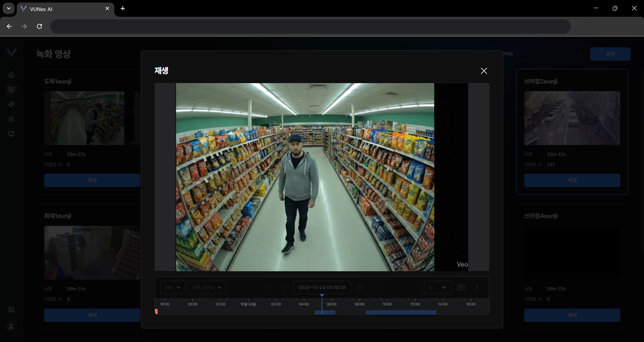The image size is (644, 342).
Task: Expand the 24h time range dropdown
Action: pyautogui.click(x=173, y=287)
